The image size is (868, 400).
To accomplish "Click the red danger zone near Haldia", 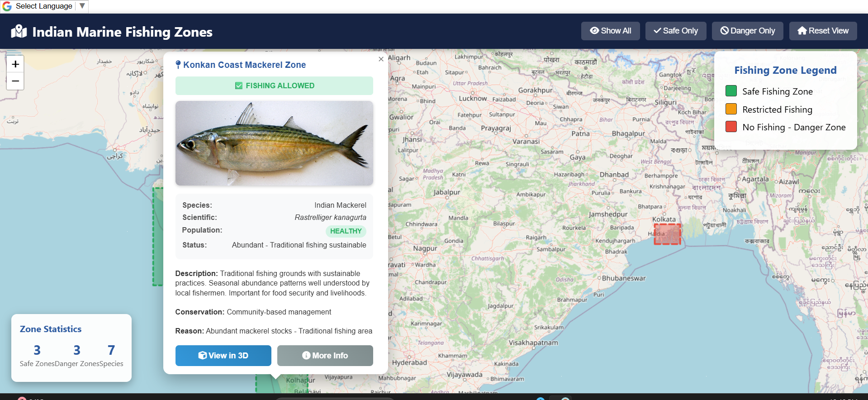I will [x=667, y=234].
